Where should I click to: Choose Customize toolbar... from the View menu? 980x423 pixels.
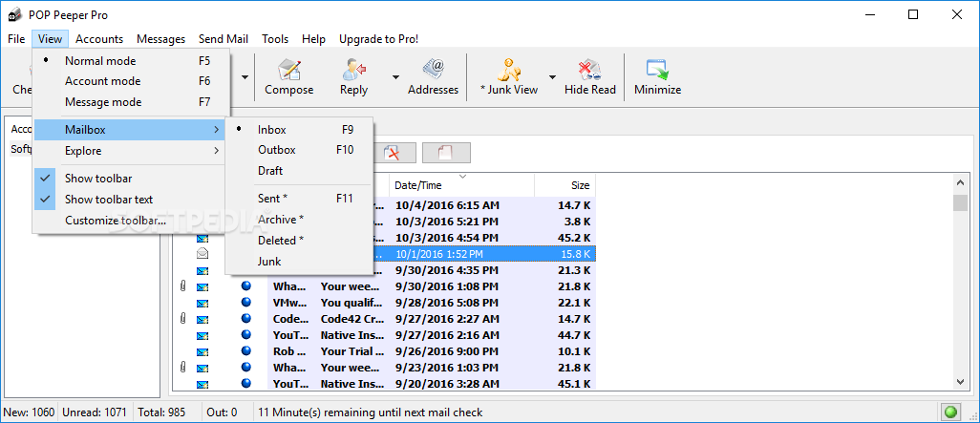tap(132, 220)
